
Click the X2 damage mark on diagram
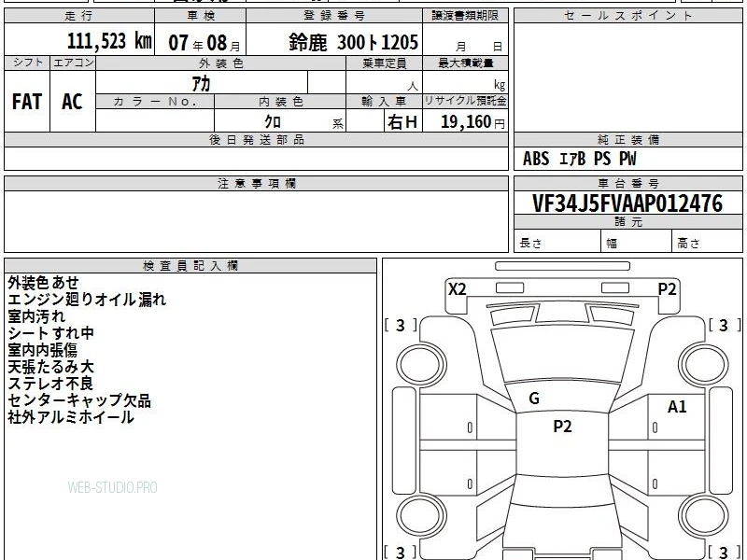[x=457, y=289]
